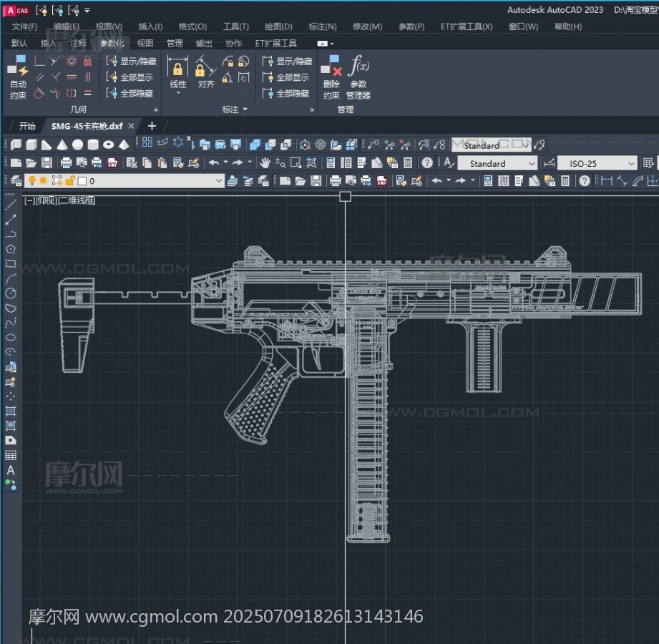Click the Paste clipboard icon
Viewport: 659px width, 644px height.
[x=162, y=163]
